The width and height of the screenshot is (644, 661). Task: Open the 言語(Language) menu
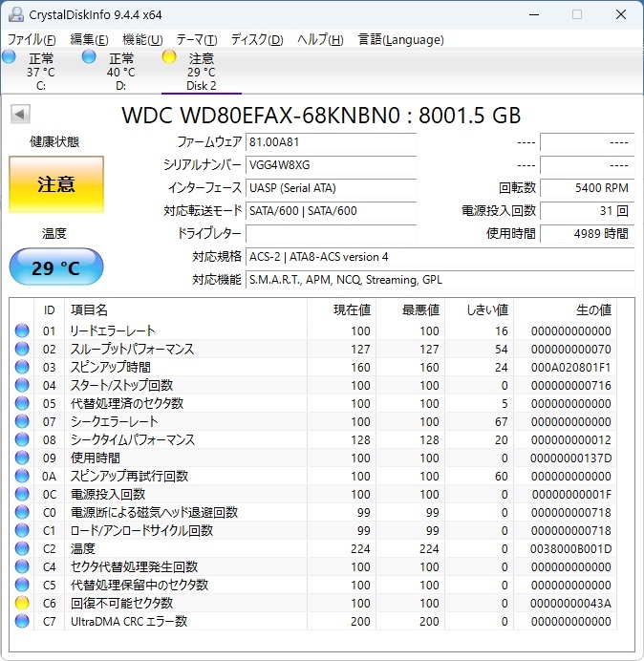pos(400,39)
